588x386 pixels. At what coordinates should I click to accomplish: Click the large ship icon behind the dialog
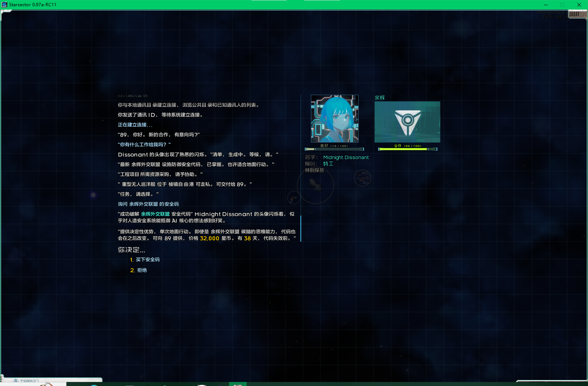(315, 184)
